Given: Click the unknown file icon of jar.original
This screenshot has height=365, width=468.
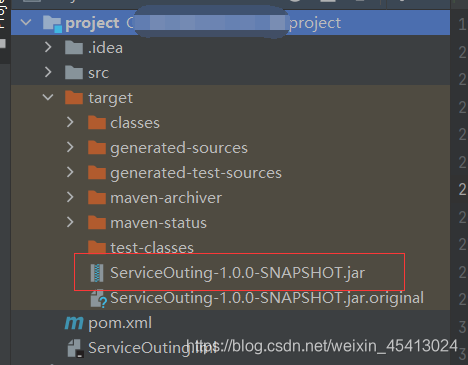Looking at the screenshot, I should (x=99, y=298).
